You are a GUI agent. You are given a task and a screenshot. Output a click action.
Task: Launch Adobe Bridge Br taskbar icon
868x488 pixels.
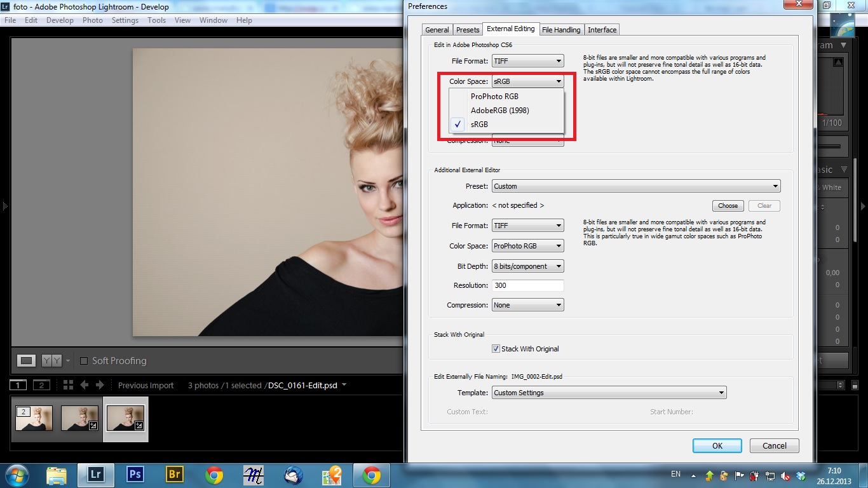click(174, 475)
